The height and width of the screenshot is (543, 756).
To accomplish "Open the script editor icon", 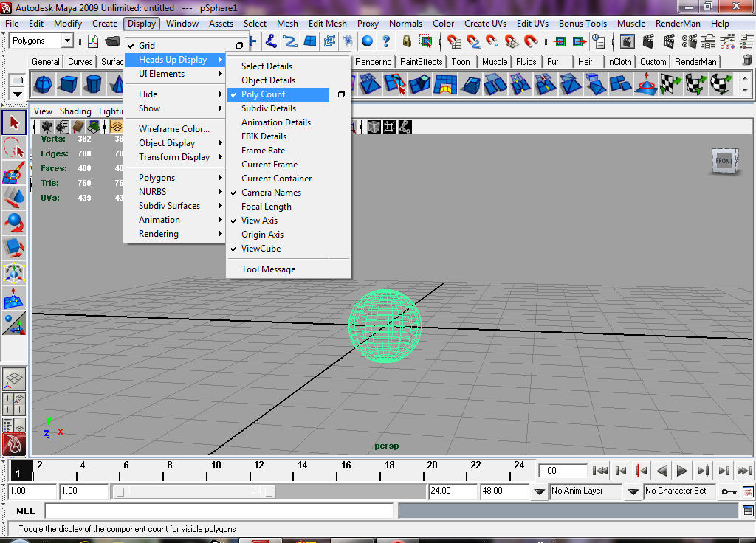I will 748,511.
